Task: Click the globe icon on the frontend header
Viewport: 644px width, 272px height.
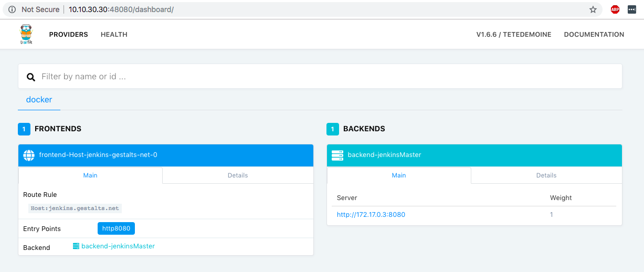Action: pos(29,155)
